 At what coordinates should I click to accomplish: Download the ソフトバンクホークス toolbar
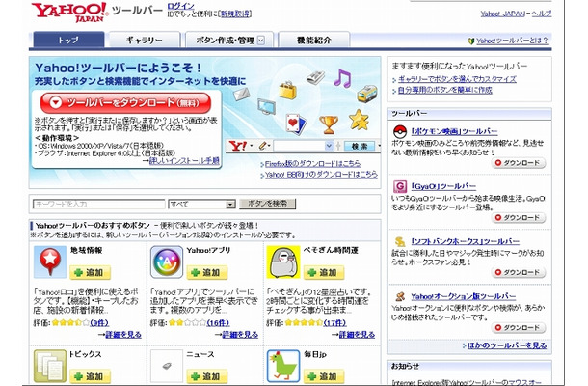519,272
